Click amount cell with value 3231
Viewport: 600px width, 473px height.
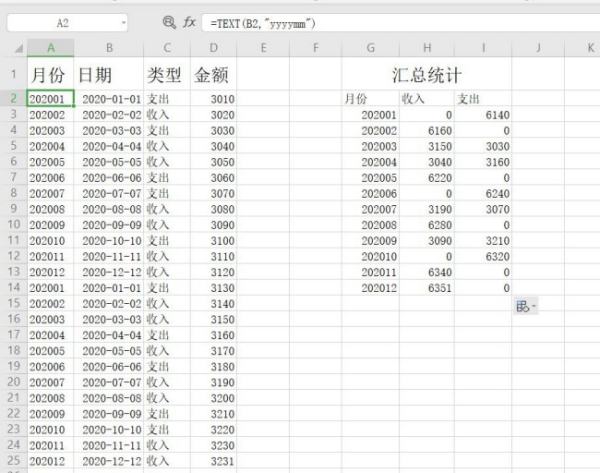(x=213, y=462)
